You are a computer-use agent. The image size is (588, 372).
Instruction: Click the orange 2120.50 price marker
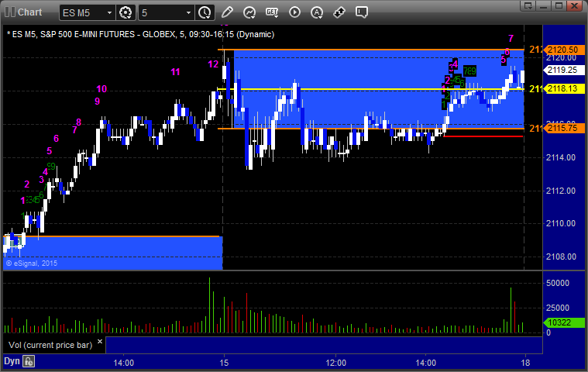(564, 50)
